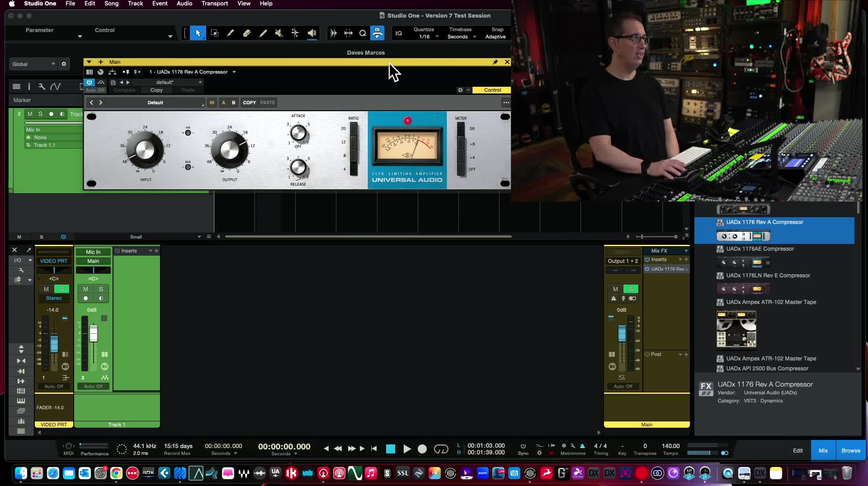Click the Play button in transport
The image size is (868, 486).
pos(406,449)
